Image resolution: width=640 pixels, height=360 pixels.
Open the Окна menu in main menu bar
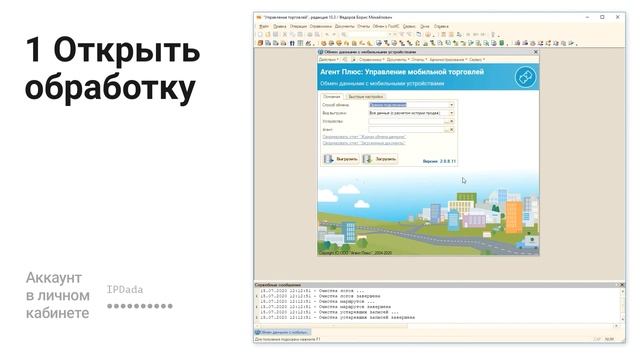[x=425, y=26]
